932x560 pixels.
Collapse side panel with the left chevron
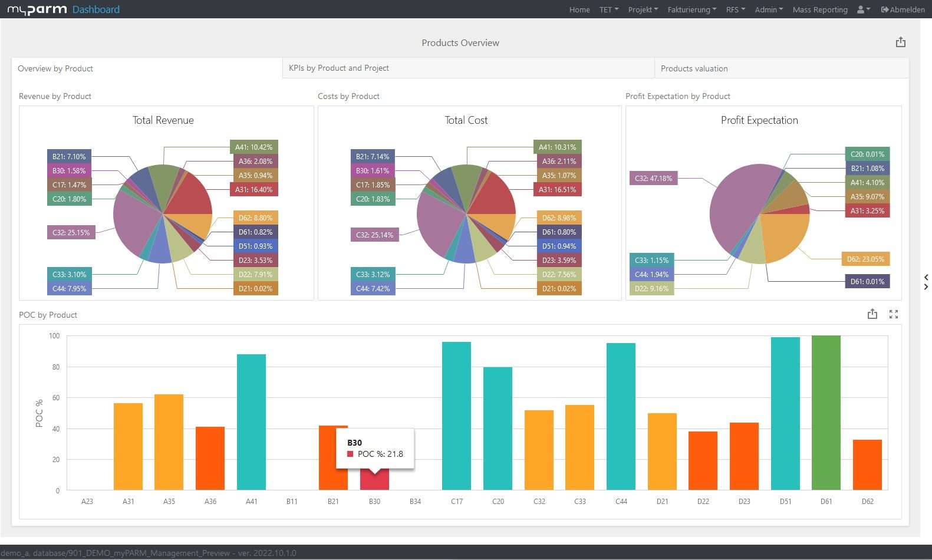926,277
